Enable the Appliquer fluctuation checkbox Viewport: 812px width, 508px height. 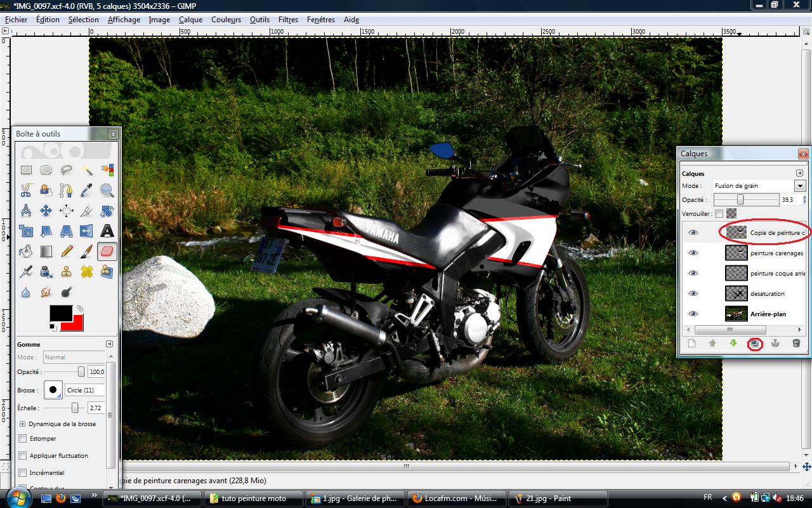pos(23,456)
